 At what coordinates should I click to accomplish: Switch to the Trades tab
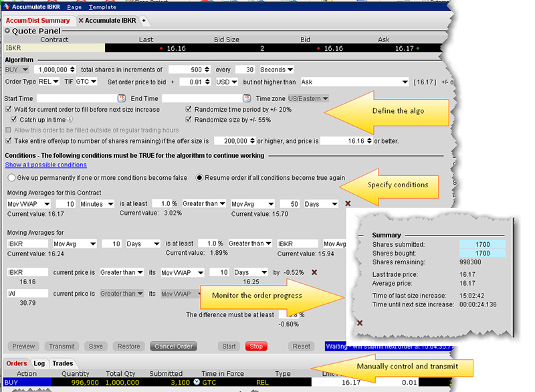coord(63,363)
